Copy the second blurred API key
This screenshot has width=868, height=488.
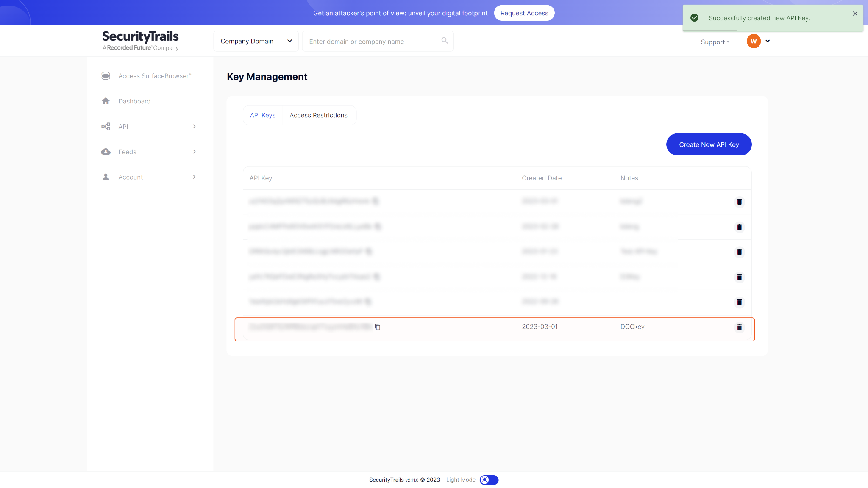378,227
